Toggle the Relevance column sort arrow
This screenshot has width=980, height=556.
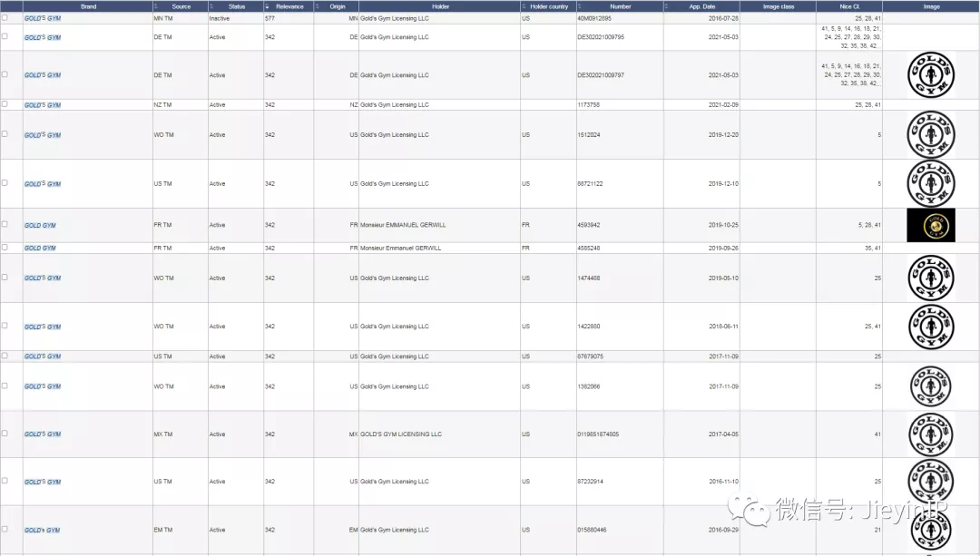pyautogui.click(x=268, y=6)
